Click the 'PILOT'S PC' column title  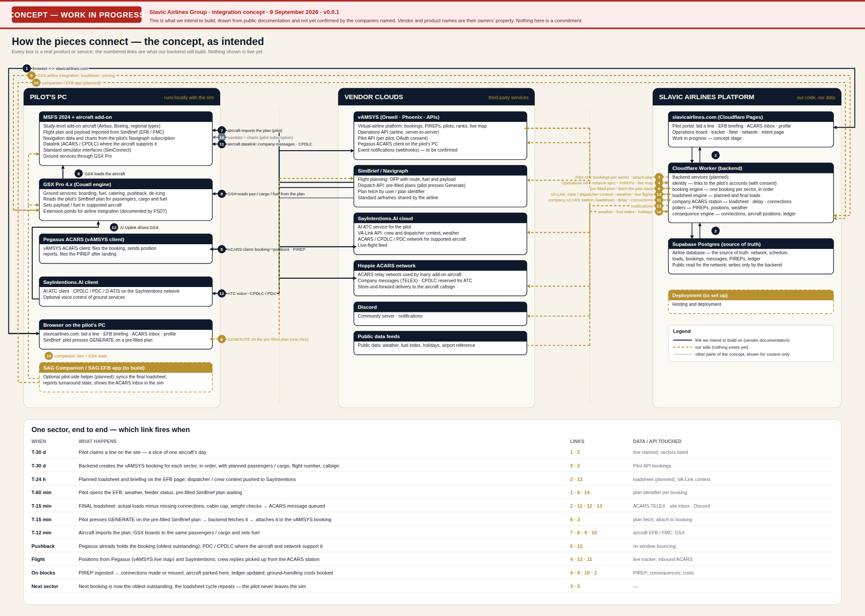[48, 97]
